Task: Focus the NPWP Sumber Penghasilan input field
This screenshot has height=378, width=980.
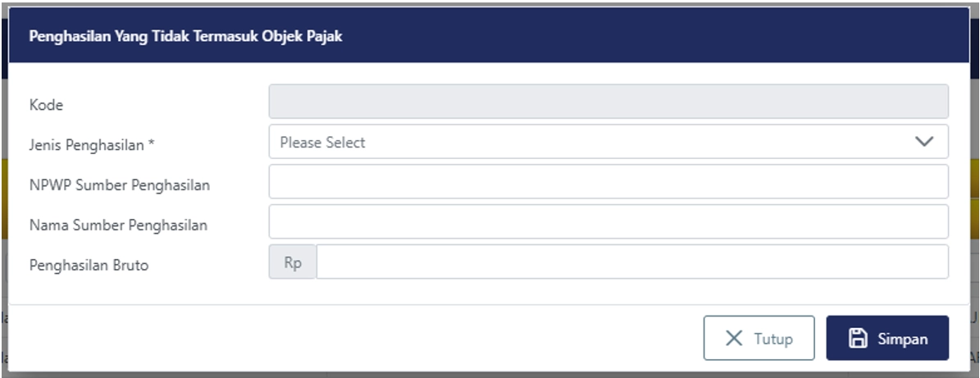Action: tap(608, 182)
